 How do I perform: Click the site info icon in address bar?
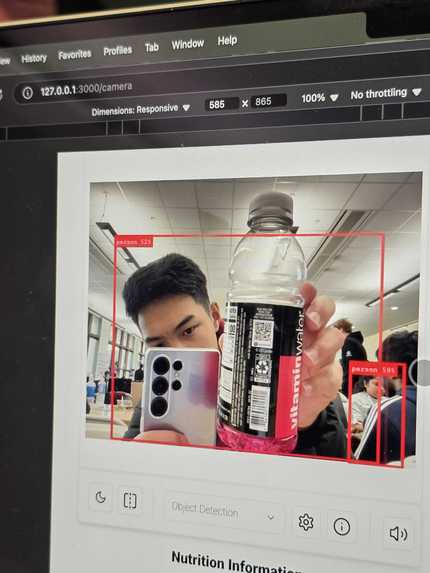(x=27, y=93)
